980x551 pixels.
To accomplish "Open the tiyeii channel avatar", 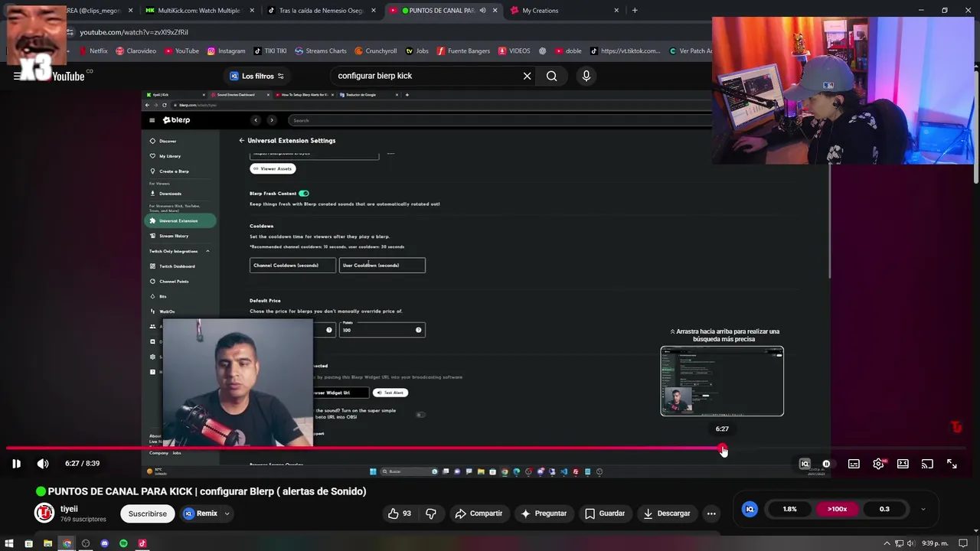I will pos(44,513).
